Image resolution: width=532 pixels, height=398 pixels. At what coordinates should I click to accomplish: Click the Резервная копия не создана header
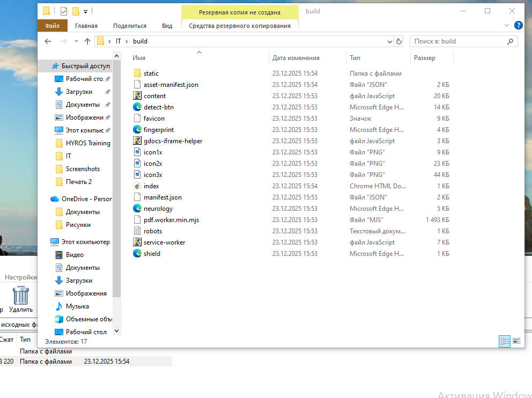tap(240, 12)
